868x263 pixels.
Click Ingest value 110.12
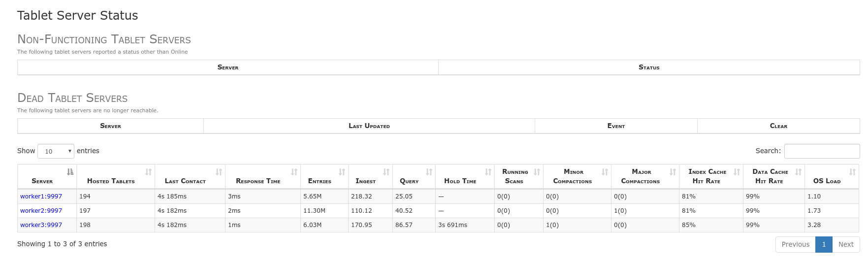click(x=361, y=211)
